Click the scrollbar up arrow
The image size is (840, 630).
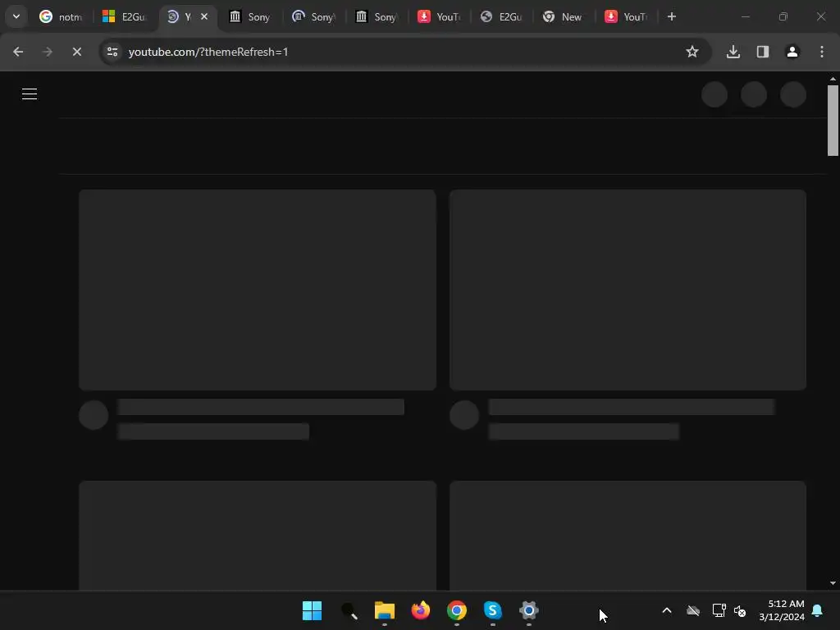[x=833, y=79]
